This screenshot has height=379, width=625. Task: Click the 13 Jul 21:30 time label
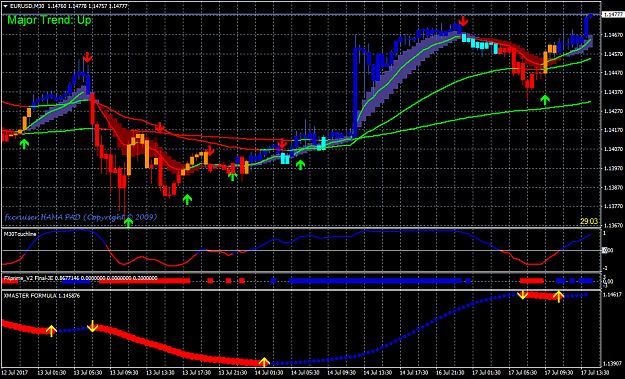coord(232,373)
